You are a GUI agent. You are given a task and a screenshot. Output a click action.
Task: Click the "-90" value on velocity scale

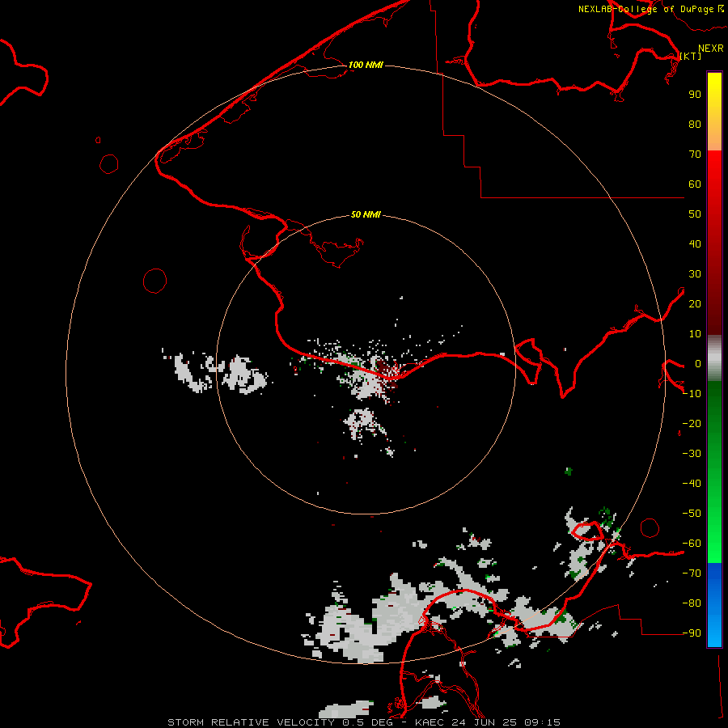point(692,633)
